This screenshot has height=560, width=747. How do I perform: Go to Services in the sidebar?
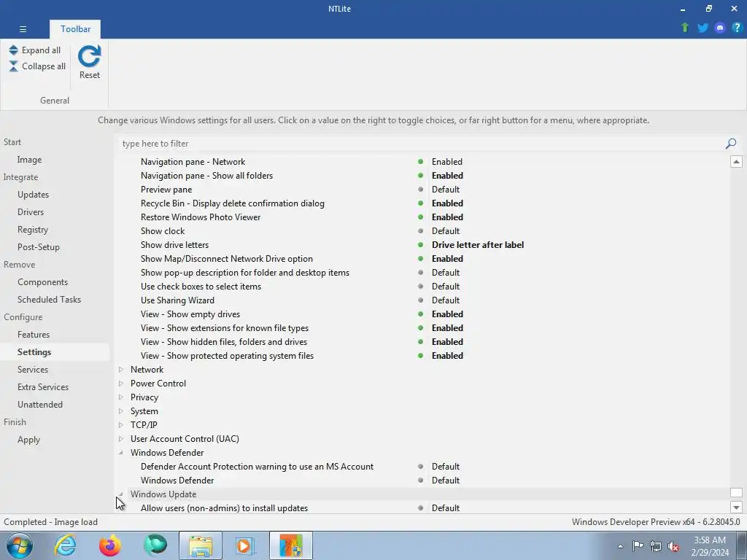(33, 370)
